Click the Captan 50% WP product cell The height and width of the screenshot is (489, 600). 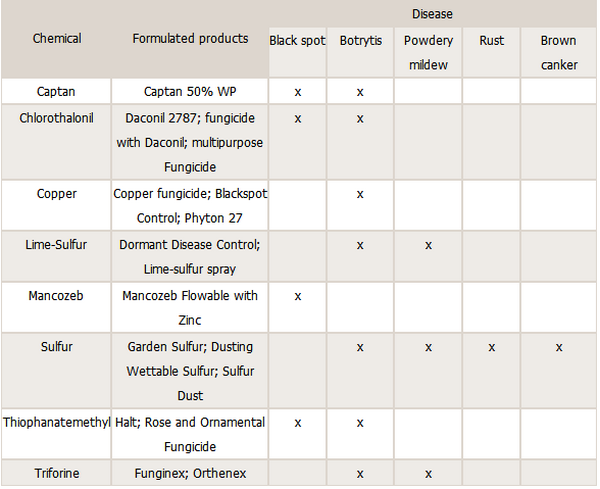[190, 91]
